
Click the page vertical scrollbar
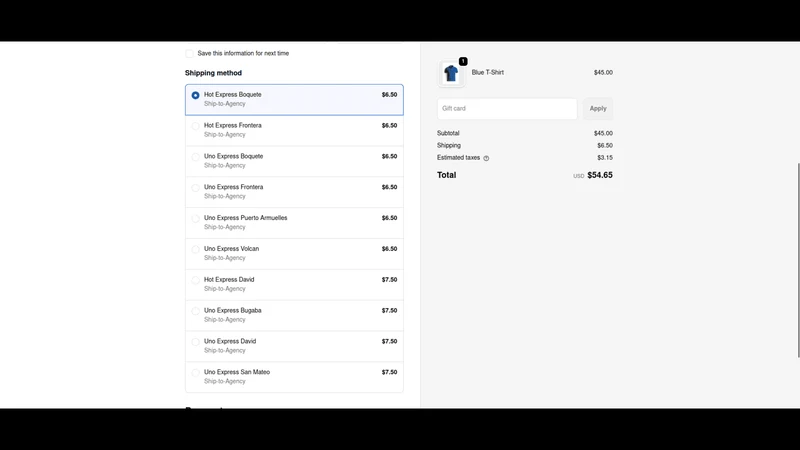pyautogui.click(x=798, y=260)
